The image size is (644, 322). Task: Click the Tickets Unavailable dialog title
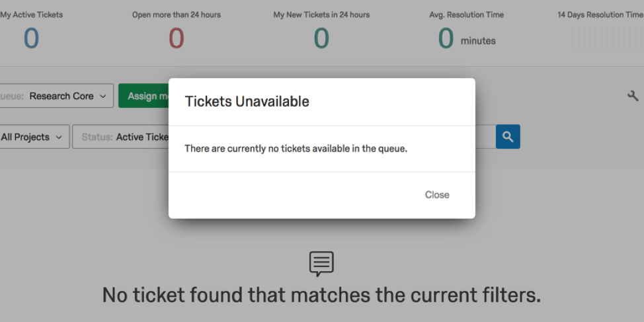[247, 101]
